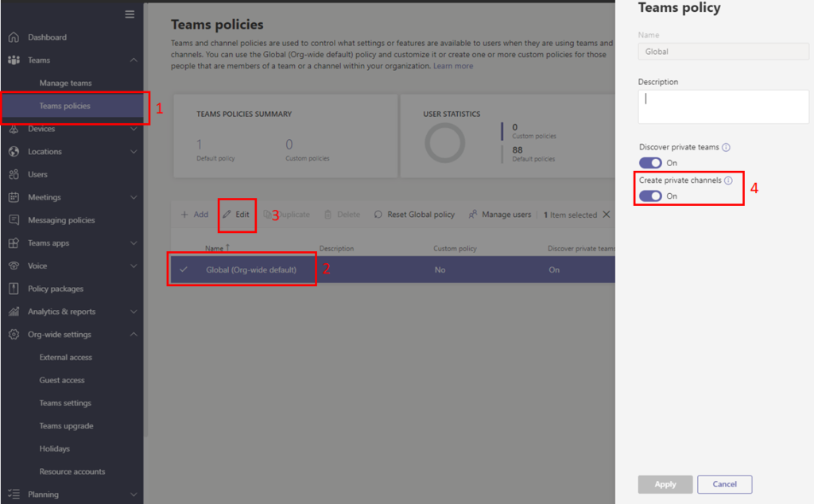Click the Duplicate toolbar button

(286, 215)
